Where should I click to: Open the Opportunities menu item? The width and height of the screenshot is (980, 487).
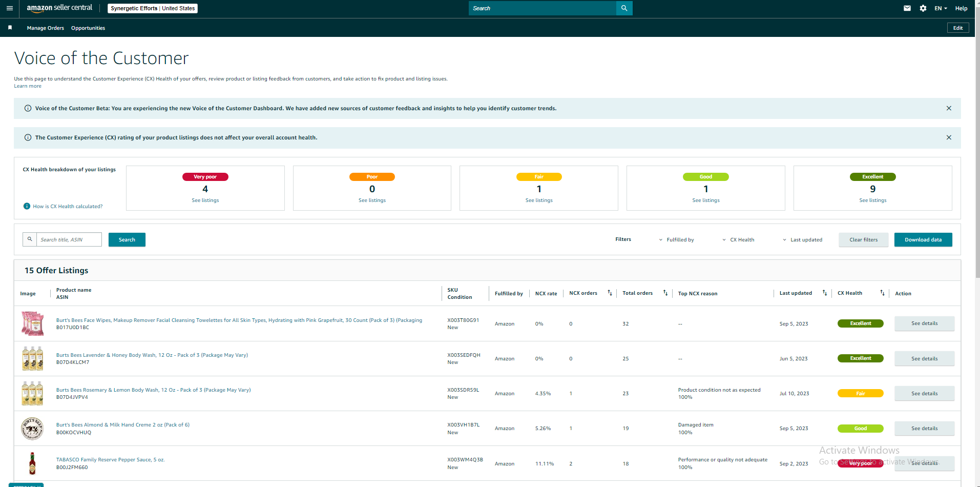(x=88, y=28)
